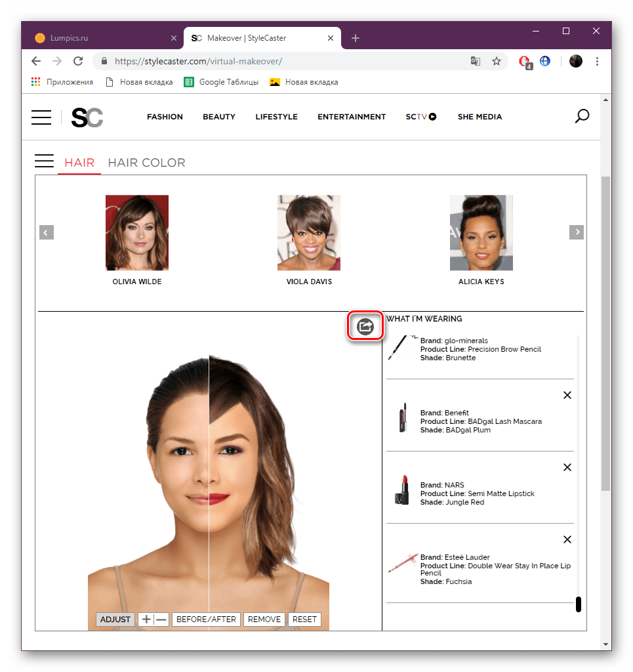The height and width of the screenshot is (672, 633).
Task: Advance the celebrity carousel with the right arrow
Action: 577,232
